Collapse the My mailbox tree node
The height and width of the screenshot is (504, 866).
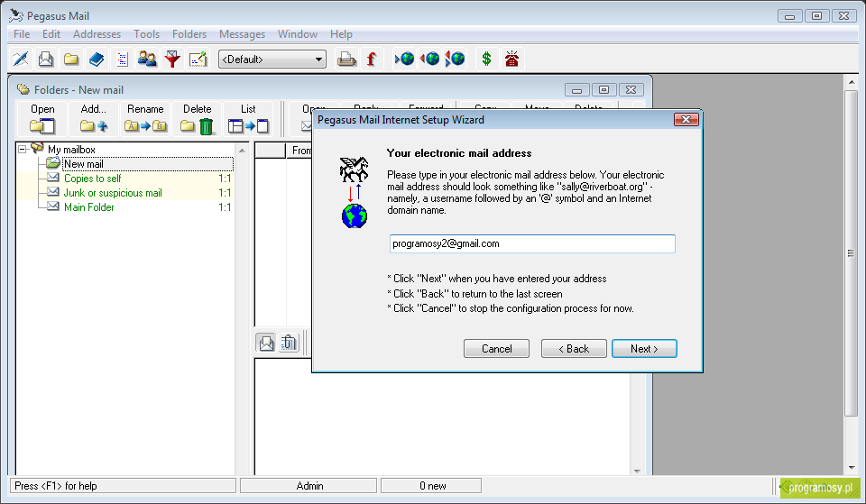pyautogui.click(x=23, y=149)
